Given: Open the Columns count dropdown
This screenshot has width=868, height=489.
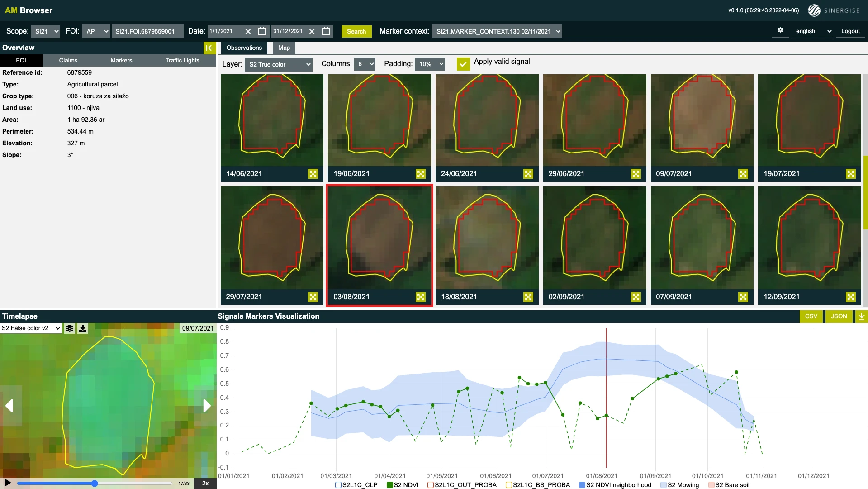Looking at the screenshot, I should coord(365,64).
